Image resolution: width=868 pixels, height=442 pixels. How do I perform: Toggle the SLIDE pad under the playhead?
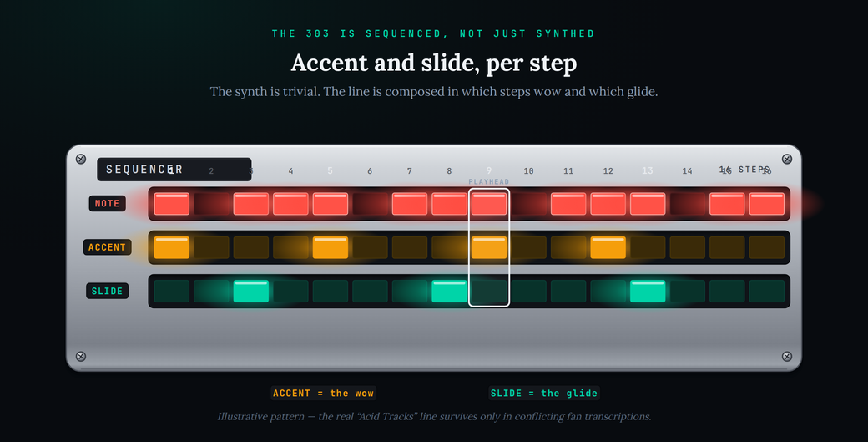coord(489,292)
